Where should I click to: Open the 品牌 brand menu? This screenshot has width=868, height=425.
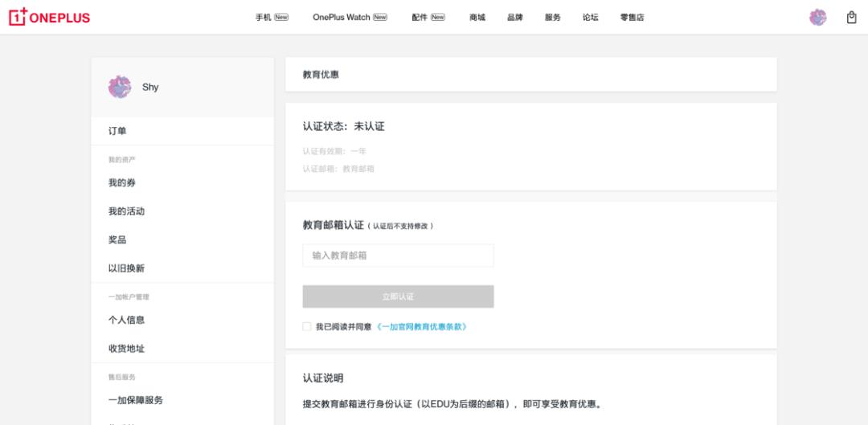515,17
